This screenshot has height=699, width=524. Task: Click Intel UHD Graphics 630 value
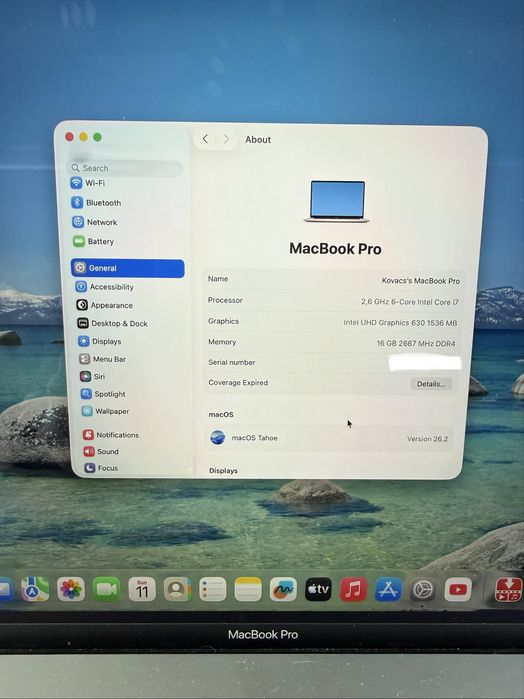coord(400,323)
